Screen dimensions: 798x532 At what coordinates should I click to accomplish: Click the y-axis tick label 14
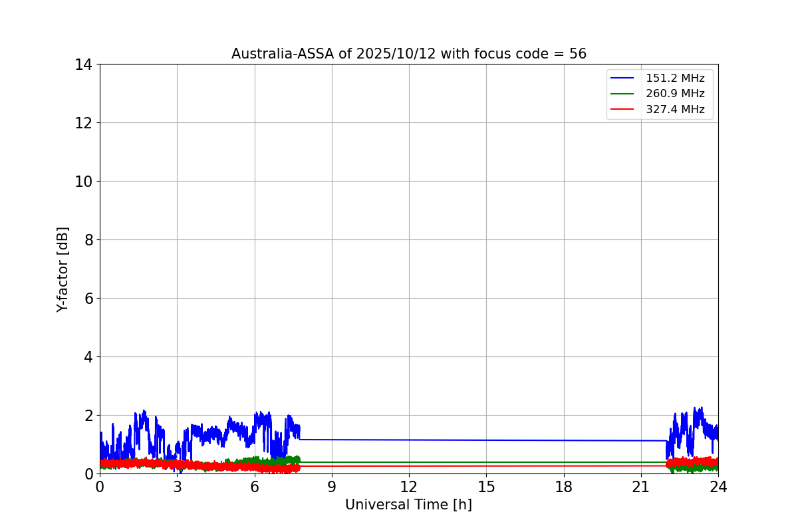83,65
